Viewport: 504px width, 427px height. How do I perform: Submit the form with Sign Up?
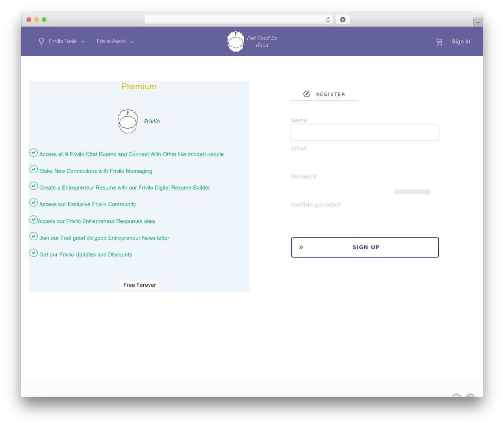click(x=365, y=247)
